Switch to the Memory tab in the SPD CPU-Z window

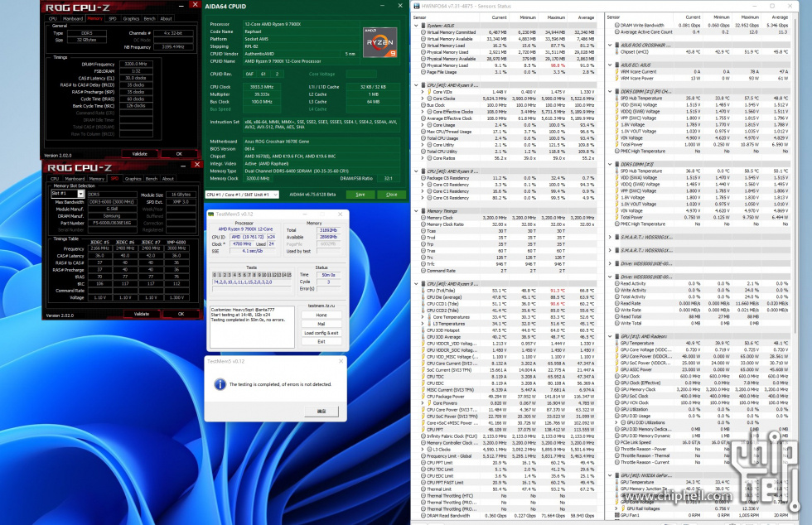coord(97,179)
